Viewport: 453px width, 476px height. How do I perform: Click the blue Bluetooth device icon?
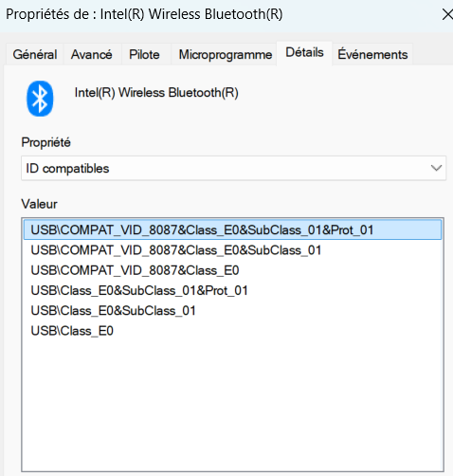tap(40, 99)
